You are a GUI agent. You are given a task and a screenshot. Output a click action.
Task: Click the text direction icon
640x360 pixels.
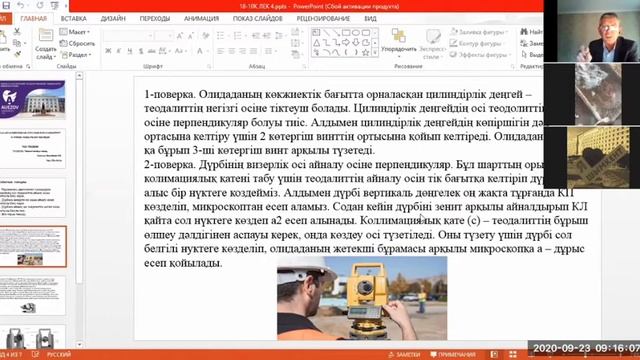(x=295, y=32)
